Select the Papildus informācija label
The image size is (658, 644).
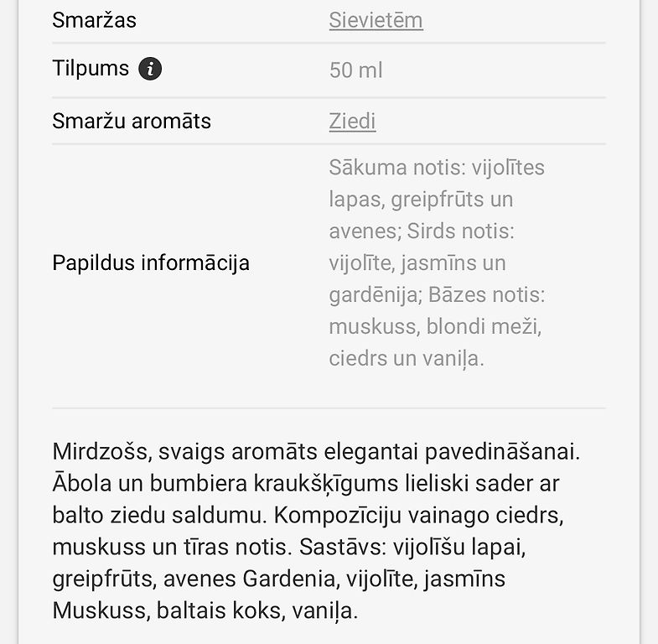pos(151,263)
